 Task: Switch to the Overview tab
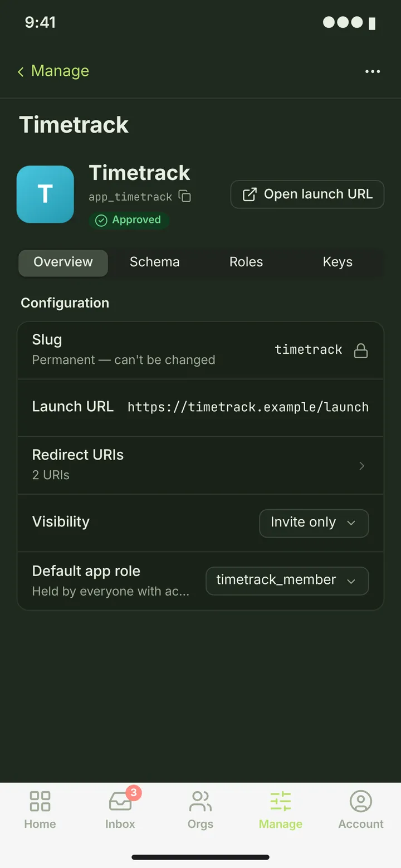tap(63, 262)
